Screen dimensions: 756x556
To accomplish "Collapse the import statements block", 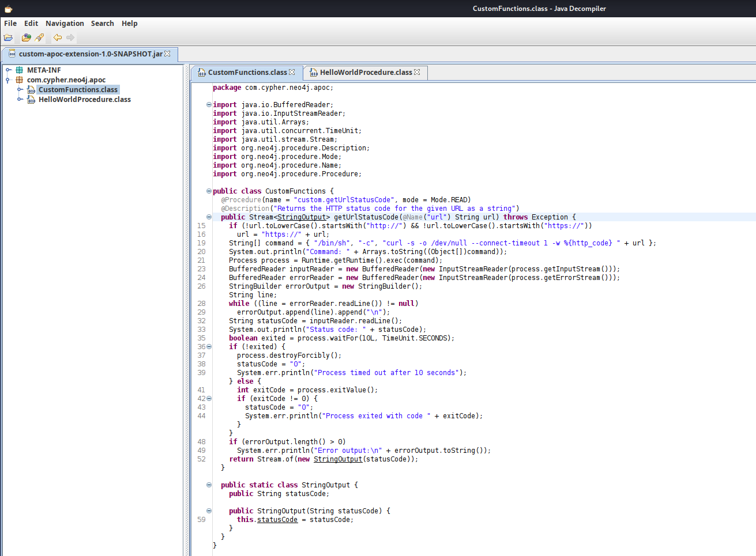I will (x=209, y=105).
